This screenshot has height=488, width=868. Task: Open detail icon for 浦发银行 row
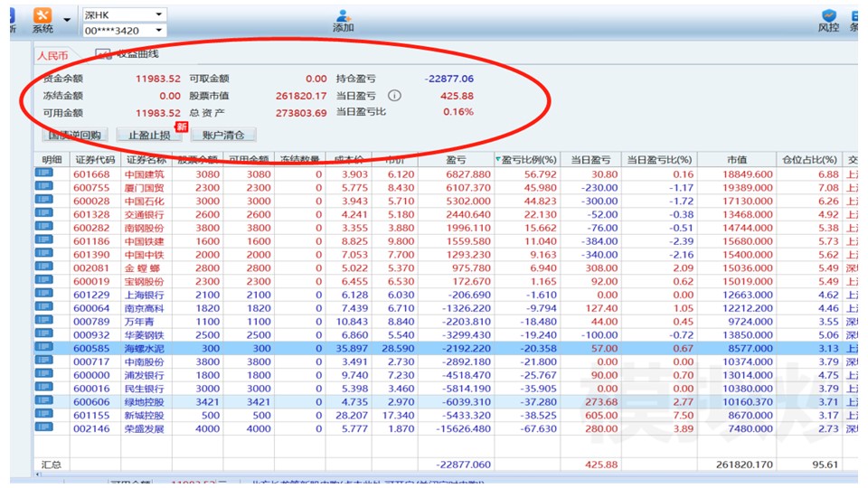43,374
